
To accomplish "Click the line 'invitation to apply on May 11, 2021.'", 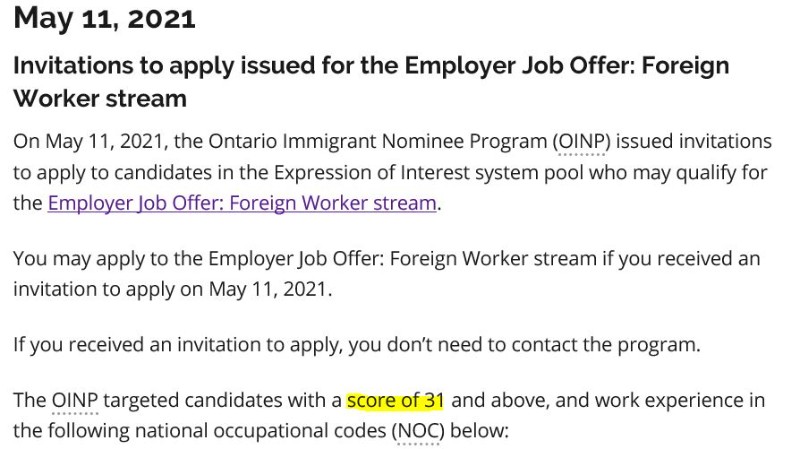I will click(172, 289).
